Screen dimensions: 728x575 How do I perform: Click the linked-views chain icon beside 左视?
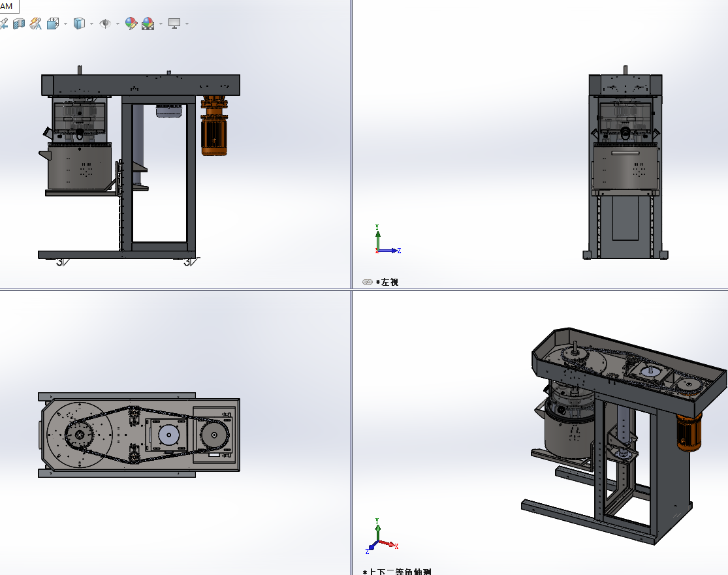[367, 282]
